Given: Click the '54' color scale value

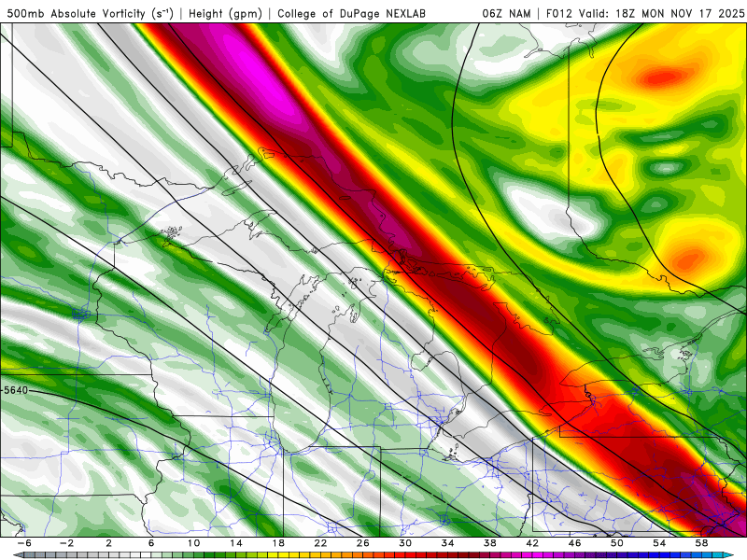Looking at the screenshot, I should (659, 543).
